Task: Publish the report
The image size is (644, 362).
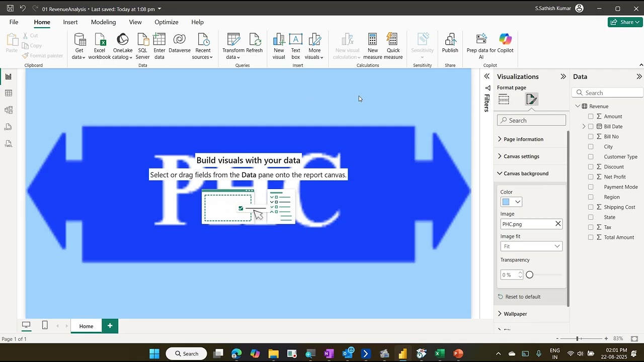Action: [450, 44]
